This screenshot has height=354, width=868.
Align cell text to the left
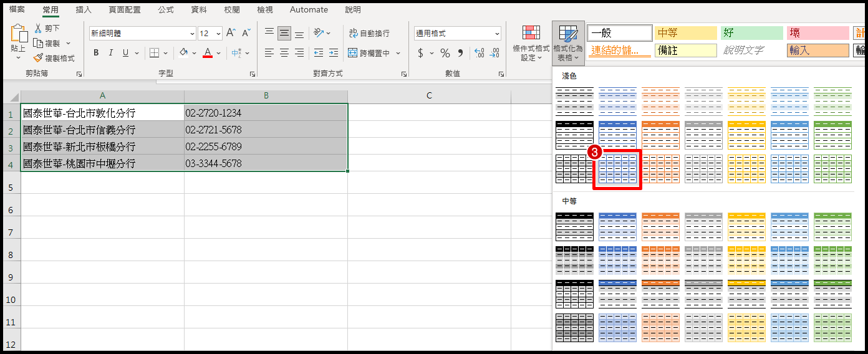(x=269, y=53)
